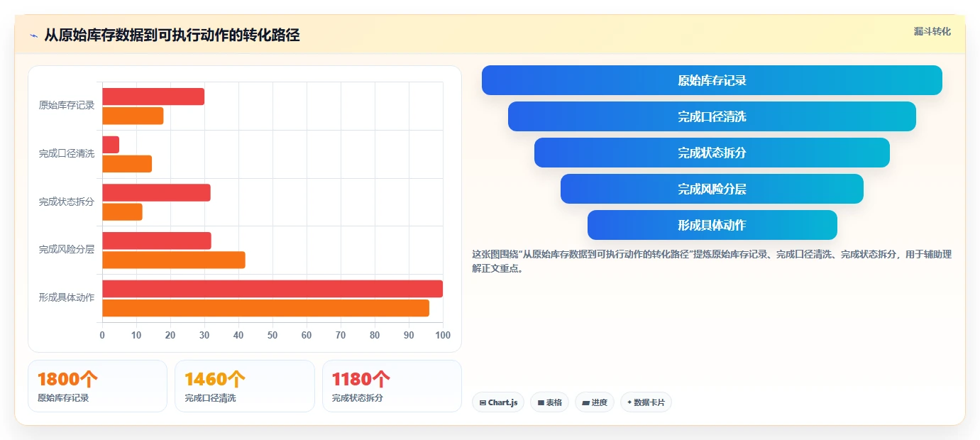Click the 完成风险分层 chart axis label
The width and height of the screenshot is (980, 440).
pyautogui.click(x=67, y=250)
